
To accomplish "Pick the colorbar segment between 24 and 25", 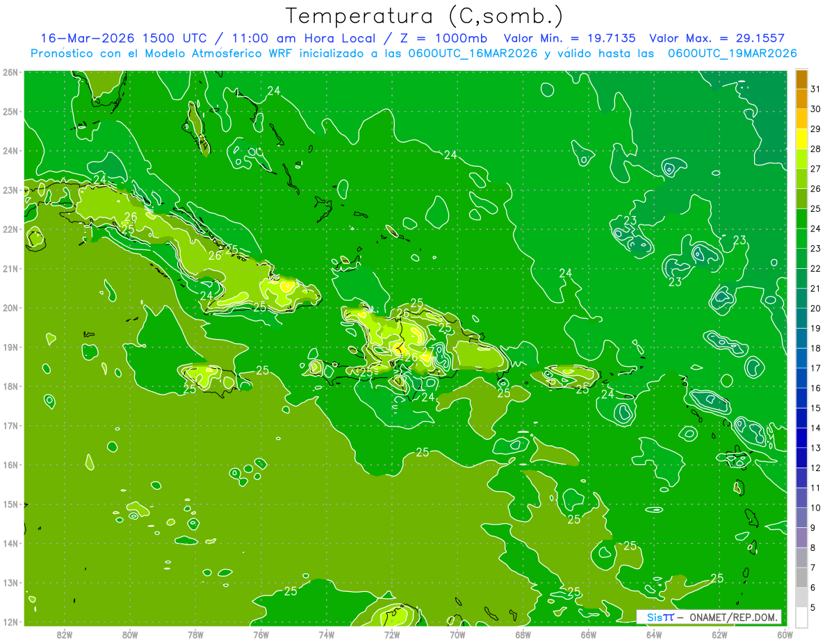I will pos(801,219).
